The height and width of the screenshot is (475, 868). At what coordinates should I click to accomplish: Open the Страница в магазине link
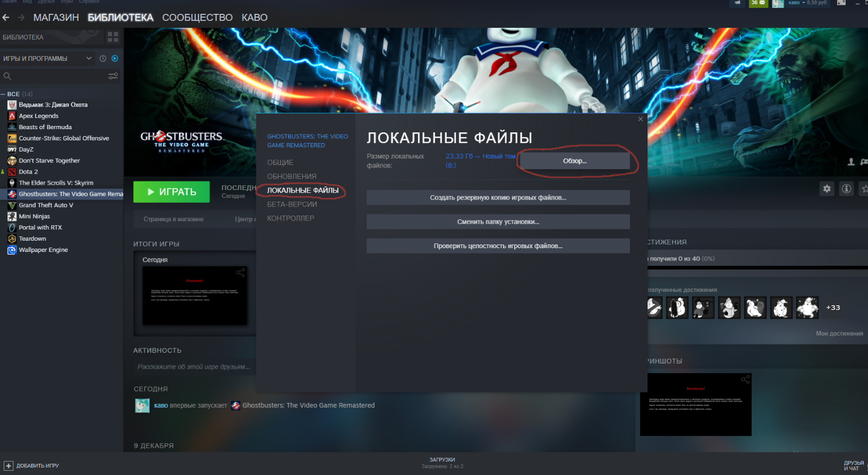click(x=173, y=219)
